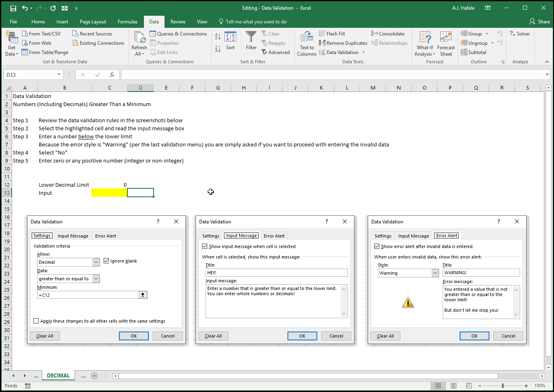554x392 pixels.
Task: Expand the Style Warning dropdown
Action: pyautogui.click(x=435, y=273)
